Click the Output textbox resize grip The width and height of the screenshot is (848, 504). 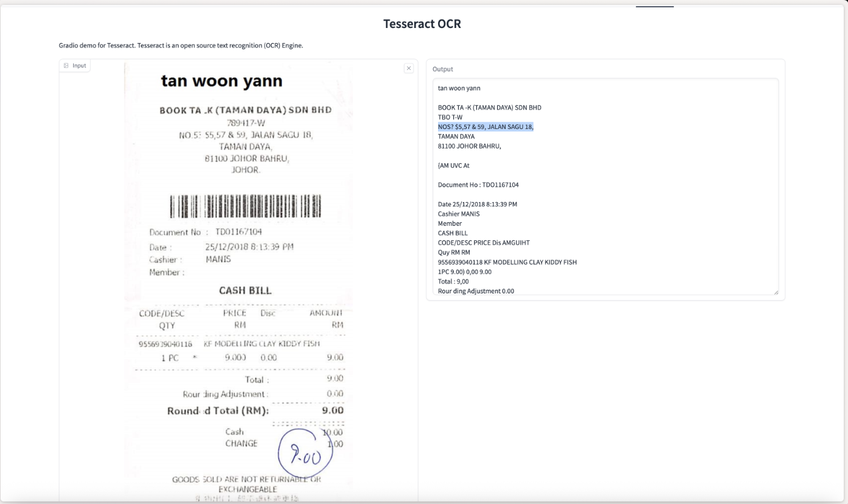pos(775,292)
